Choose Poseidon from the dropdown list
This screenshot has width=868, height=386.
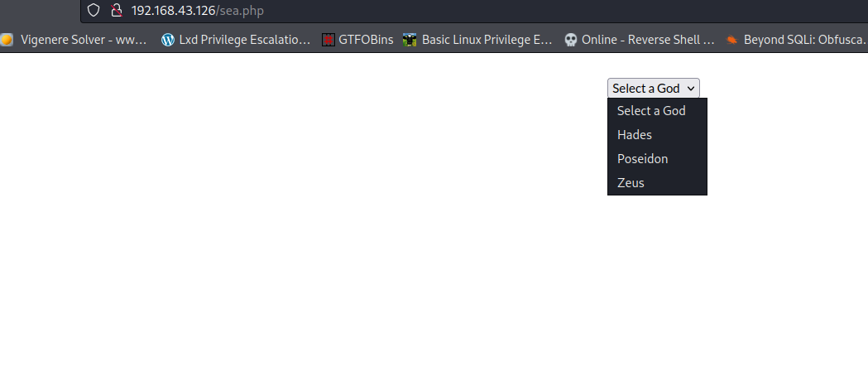tap(642, 159)
